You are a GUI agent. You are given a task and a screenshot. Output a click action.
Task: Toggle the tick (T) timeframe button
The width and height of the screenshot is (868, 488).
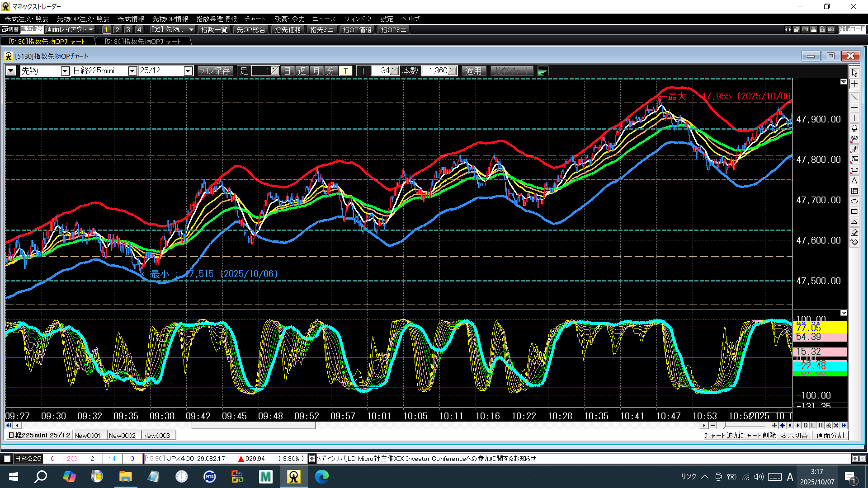point(345,71)
